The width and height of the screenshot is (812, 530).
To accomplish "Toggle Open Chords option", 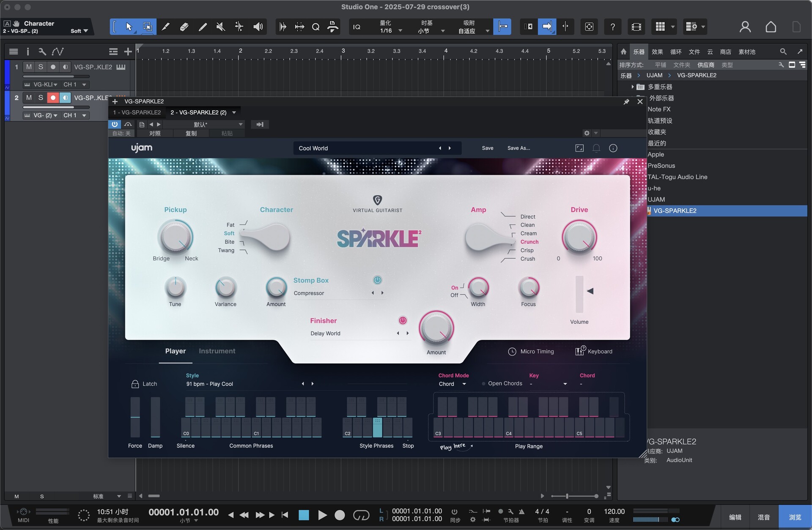I will point(502,384).
